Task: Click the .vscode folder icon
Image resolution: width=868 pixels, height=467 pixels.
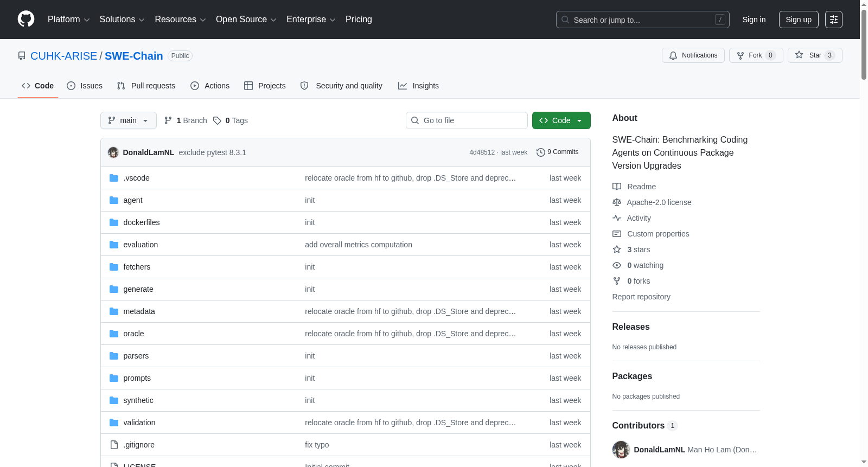Action: coord(114,178)
